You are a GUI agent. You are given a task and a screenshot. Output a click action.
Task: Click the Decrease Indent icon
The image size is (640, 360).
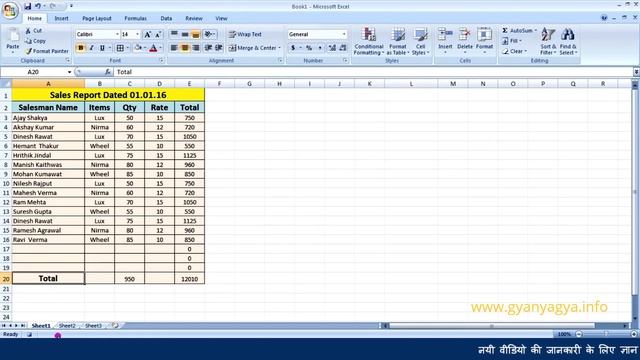coord(208,48)
